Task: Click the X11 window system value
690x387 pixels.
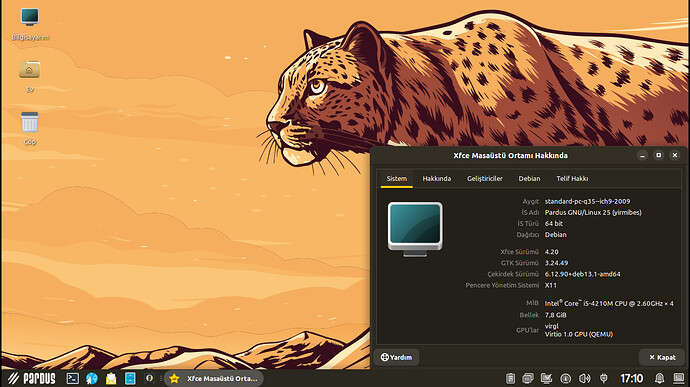Action: 551,285
